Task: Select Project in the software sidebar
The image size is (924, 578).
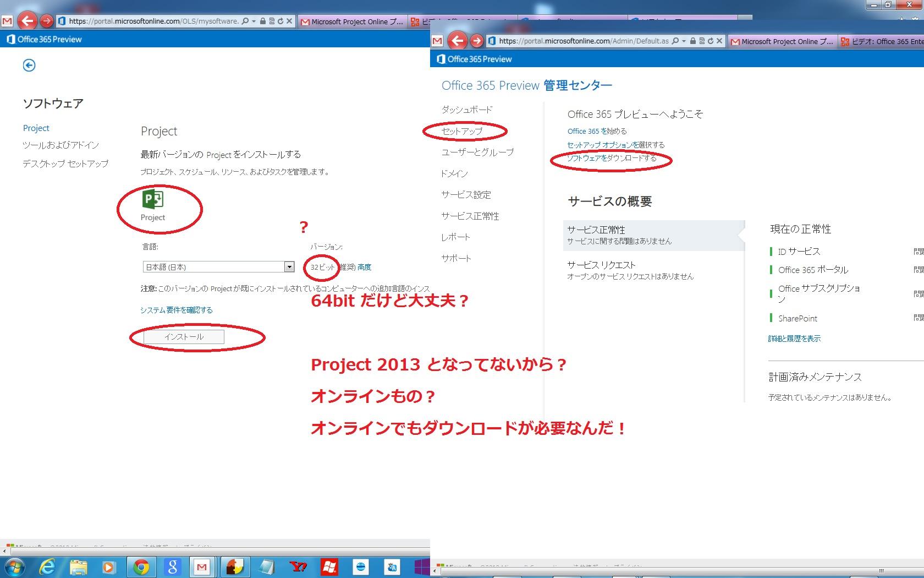Action: 36,128
